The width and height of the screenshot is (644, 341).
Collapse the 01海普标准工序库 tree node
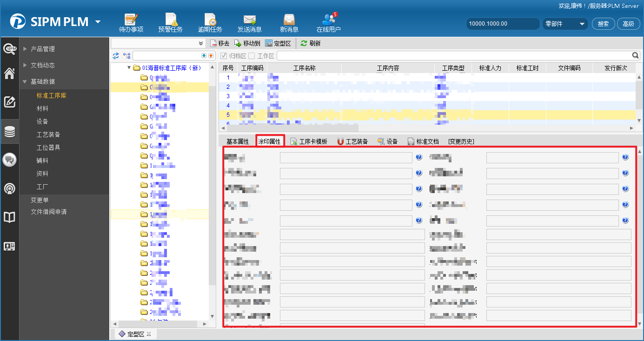[x=129, y=68]
